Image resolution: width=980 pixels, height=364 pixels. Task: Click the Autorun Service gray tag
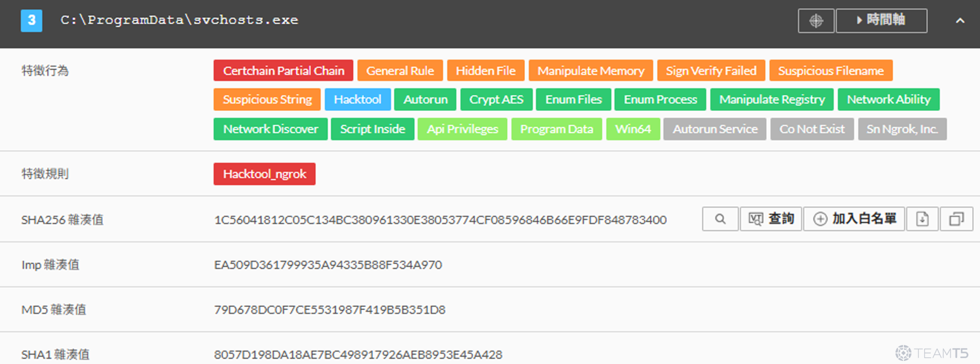point(715,129)
